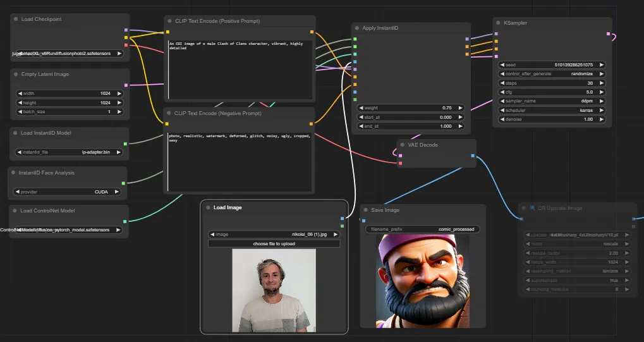The image size is (644, 342).
Task: Decrease start_at with its left arrow
Action: 361,117
